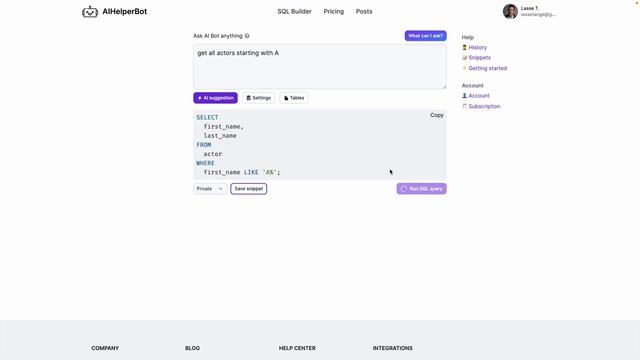This screenshot has width=640, height=360.
Task: Click the Snippets icon in the Help sidebar
Action: [x=464, y=58]
